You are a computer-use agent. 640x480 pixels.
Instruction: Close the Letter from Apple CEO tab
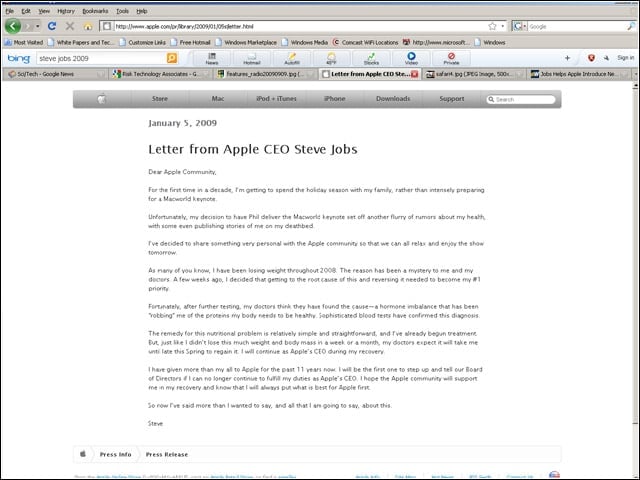(x=415, y=74)
